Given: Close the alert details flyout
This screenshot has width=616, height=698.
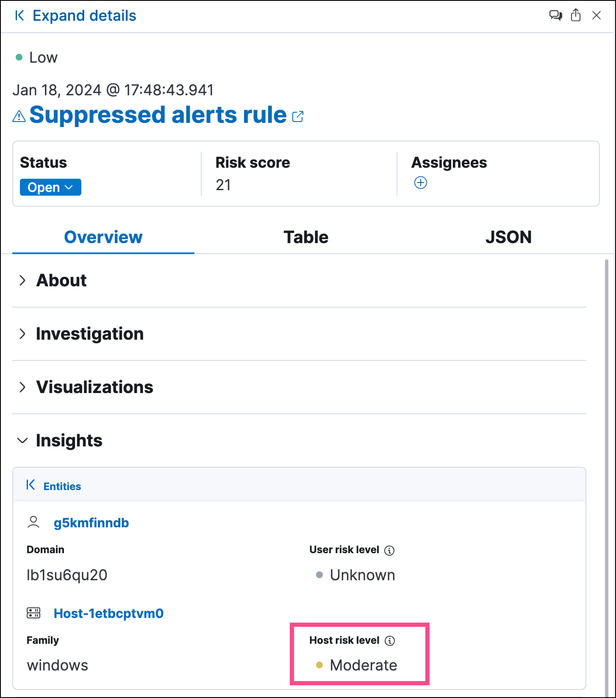Looking at the screenshot, I should 597,16.
